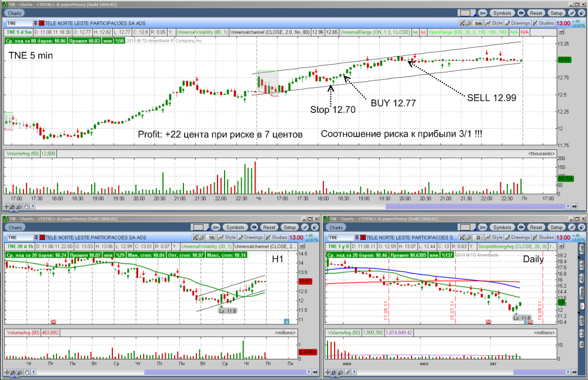Open Setup in the H1 chart window
The image size is (588, 380).
(289, 227)
